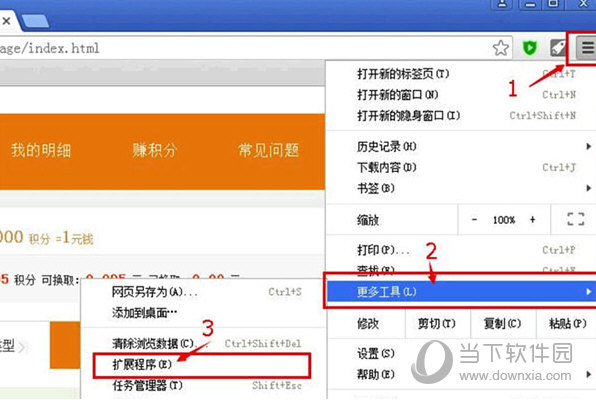Increase zoom with the plus button

(533, 220)
